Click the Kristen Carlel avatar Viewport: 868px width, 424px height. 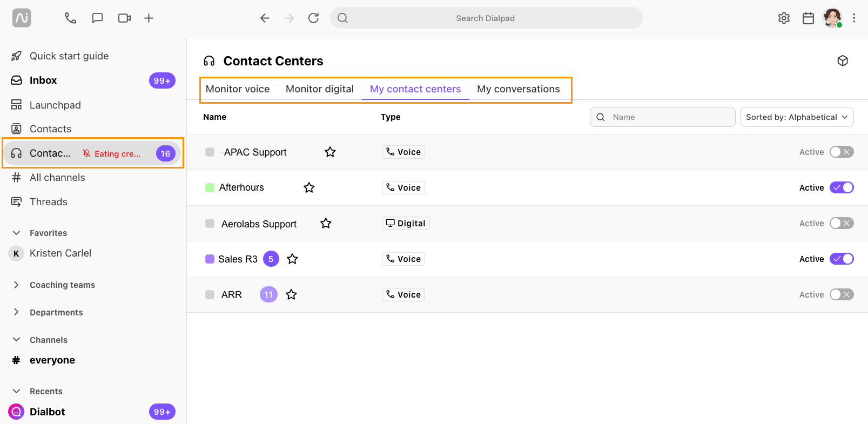click(x=16, y=253)
